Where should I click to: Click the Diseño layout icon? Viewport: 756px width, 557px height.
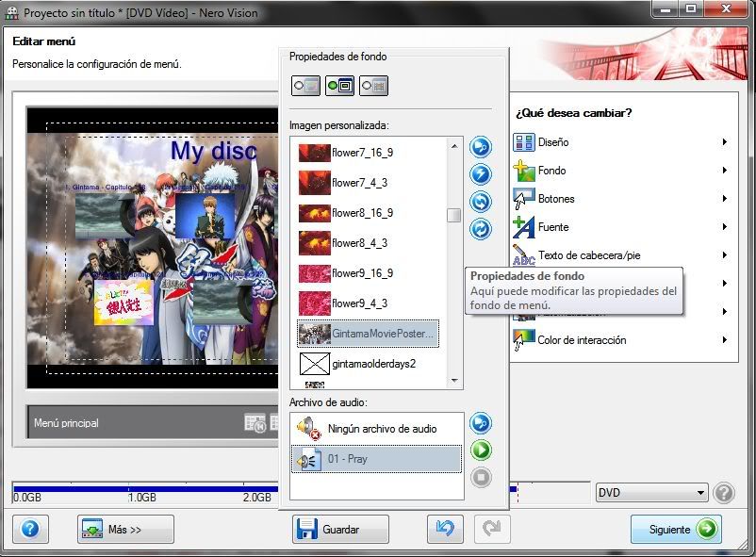click(x=523, y=142)
